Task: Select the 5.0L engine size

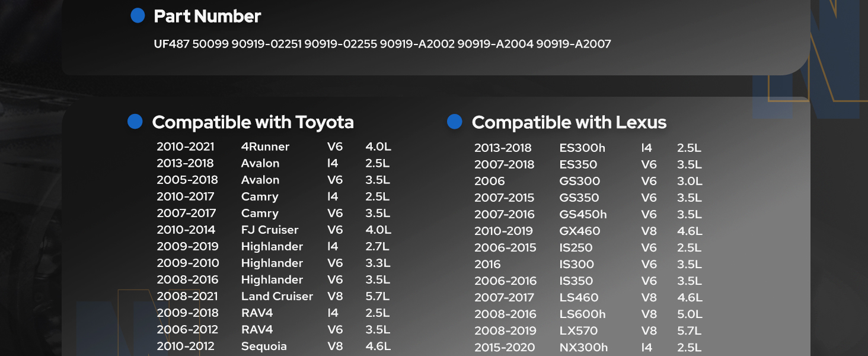Action: [690, 314]
